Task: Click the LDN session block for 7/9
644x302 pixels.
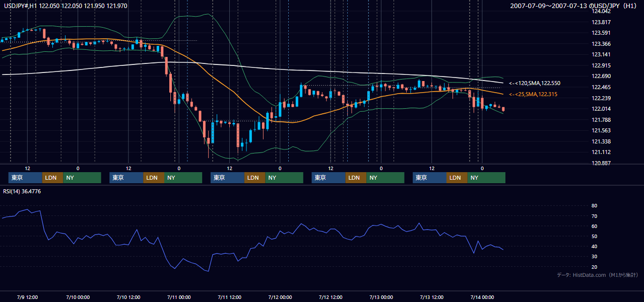Action: coord(52,178)
